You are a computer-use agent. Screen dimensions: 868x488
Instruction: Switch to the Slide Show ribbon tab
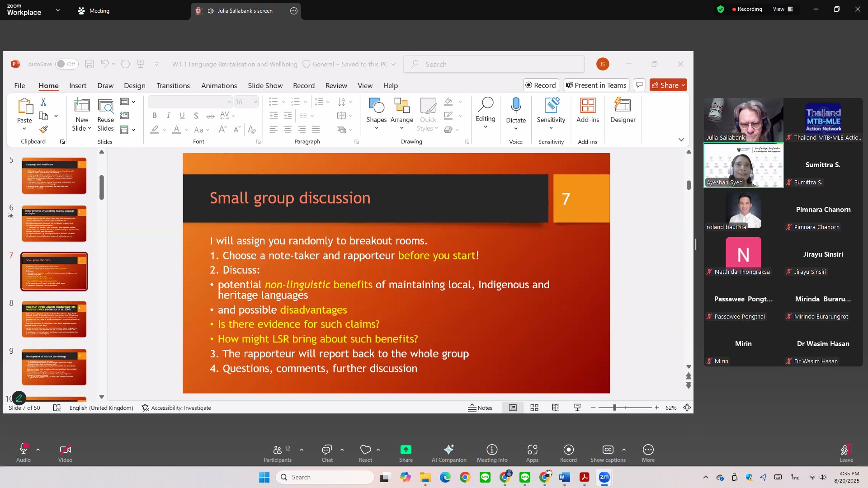[x=265, y=85]
